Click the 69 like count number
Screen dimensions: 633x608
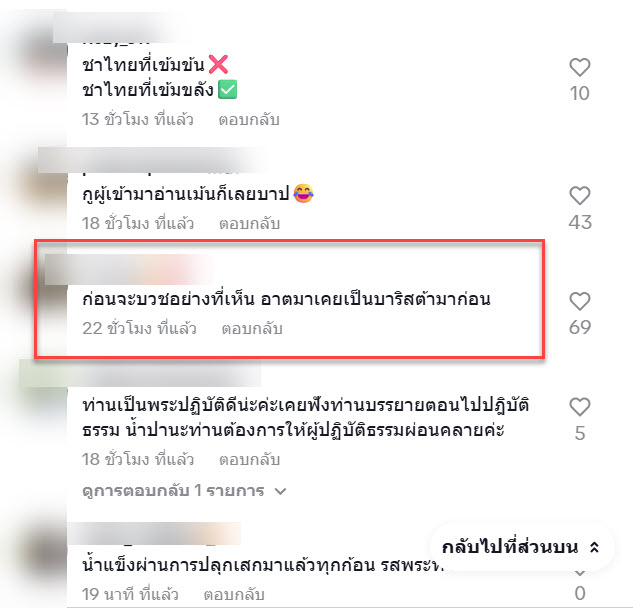(x=580, y=327)
